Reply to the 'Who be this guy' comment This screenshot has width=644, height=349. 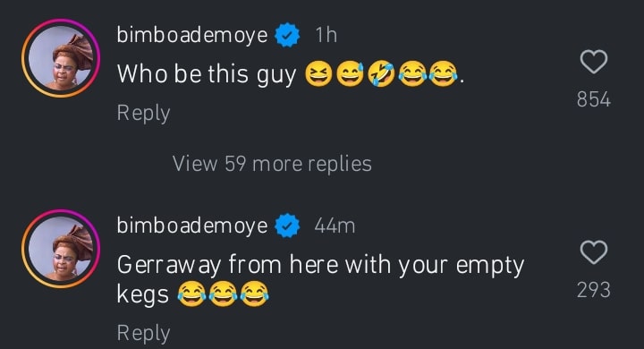click(x=143, y=113)
